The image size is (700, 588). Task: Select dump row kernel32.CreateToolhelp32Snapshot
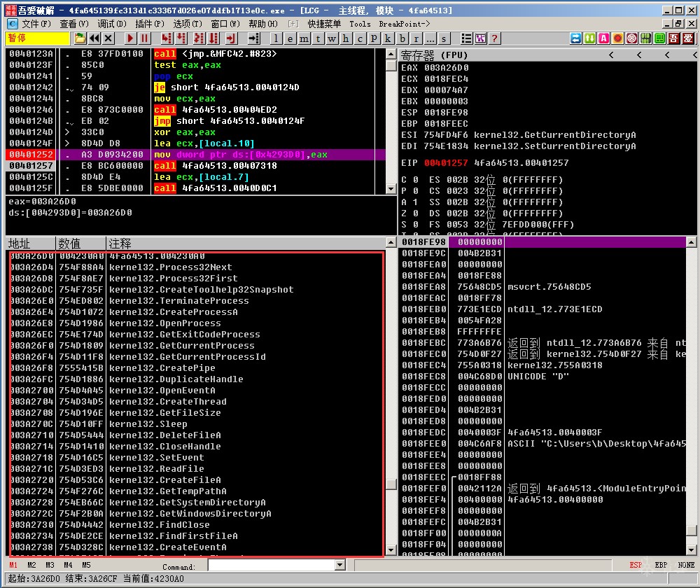[195, 289]
